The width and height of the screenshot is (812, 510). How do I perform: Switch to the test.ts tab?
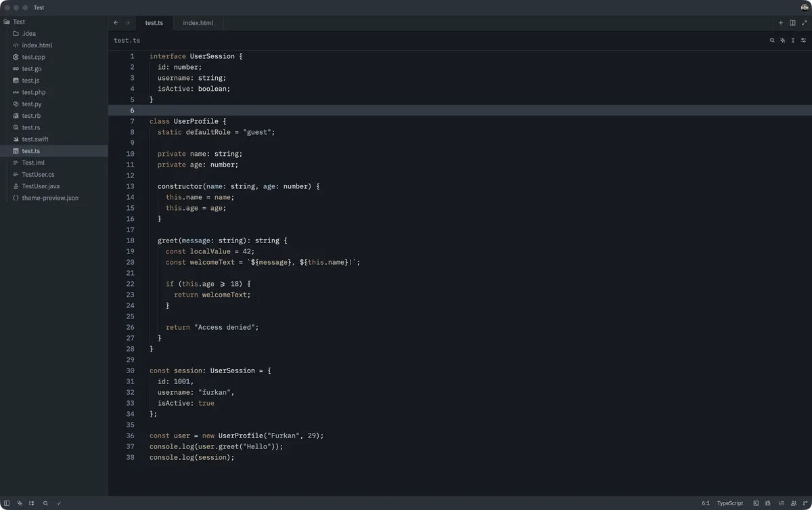154,23
